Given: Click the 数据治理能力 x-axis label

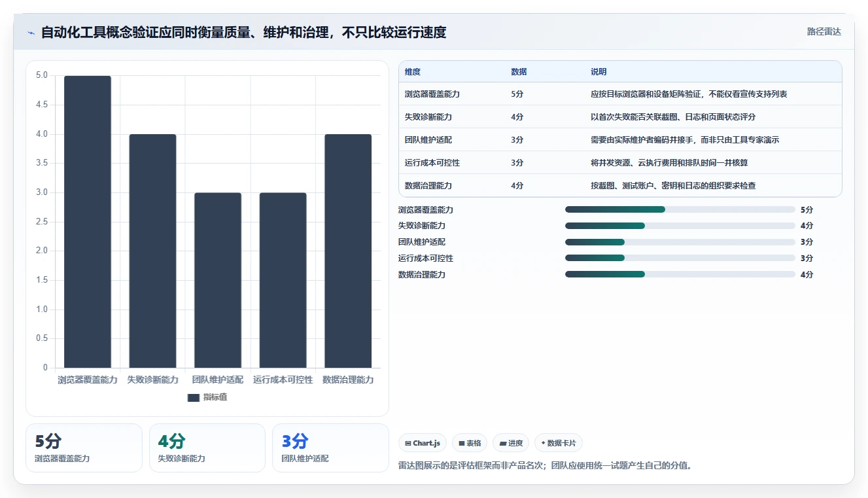Looking at the screenshot, I should 348,380.
